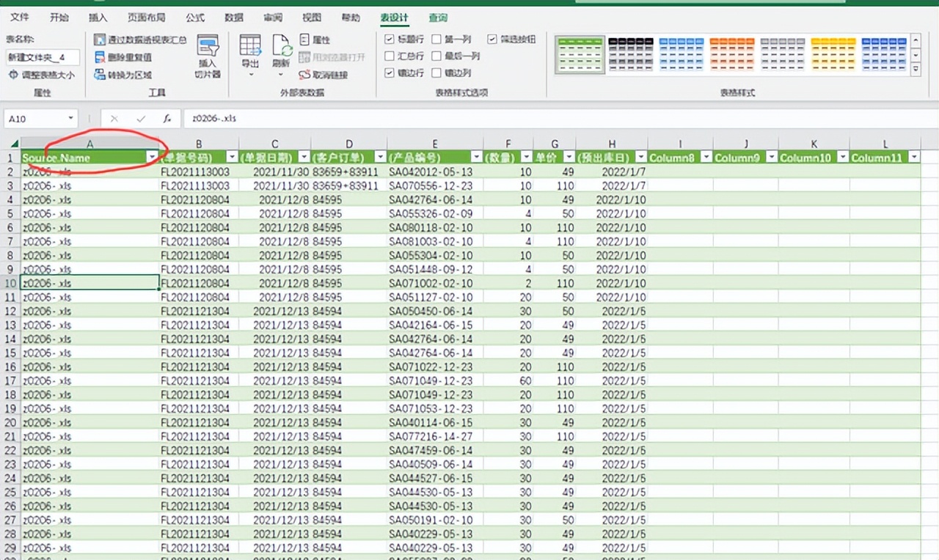Click the Table Name input field
The width and height of the screenshot is (939, 560).
43,57
